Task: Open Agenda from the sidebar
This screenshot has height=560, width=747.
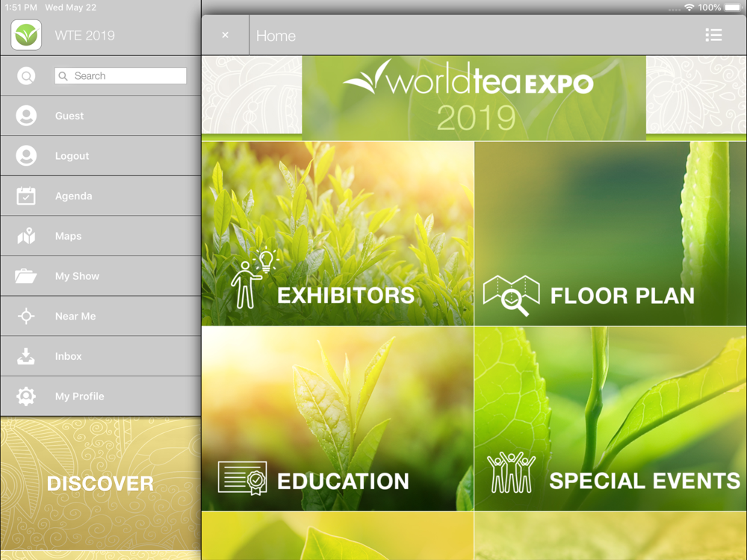Action: click(101, 196)
